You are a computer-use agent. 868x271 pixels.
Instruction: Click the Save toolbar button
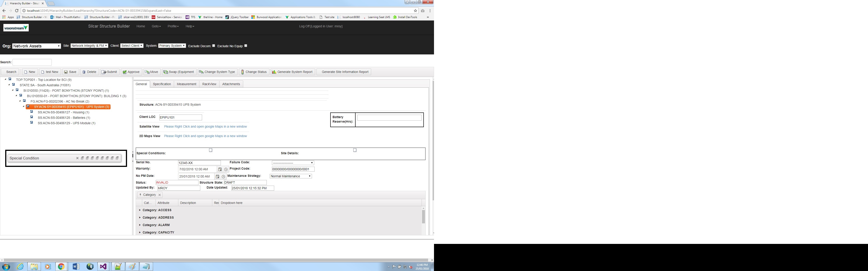71,72
